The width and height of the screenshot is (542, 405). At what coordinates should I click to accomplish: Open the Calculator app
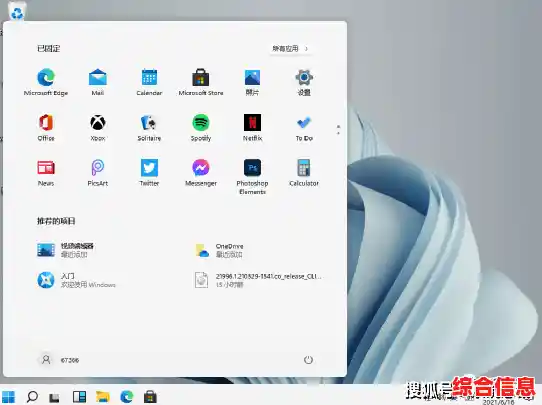[304, 172]
